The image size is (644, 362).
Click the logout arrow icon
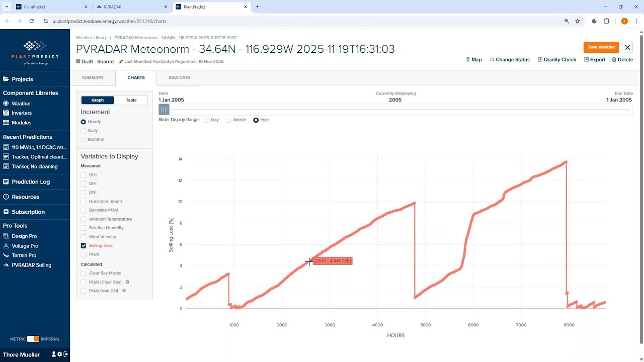(x=65, y=354)
